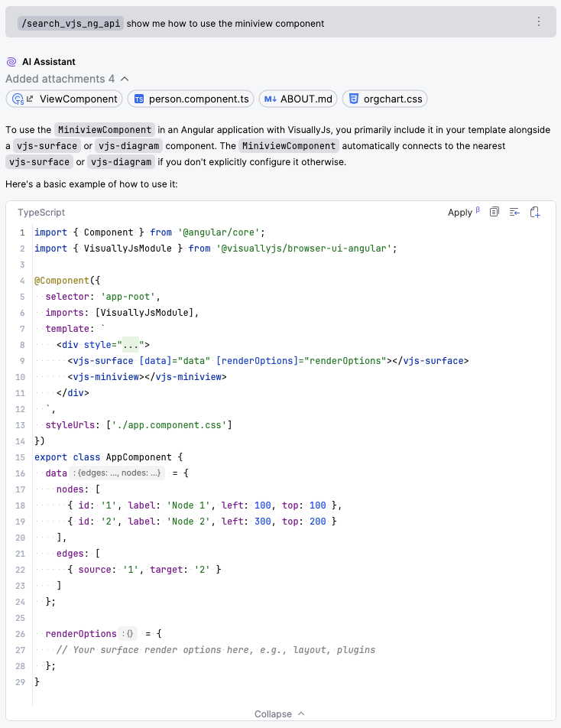Click the AI Assistant swirl icon
Viewport: 561px width, 728px height.
(x=11, y=62)
